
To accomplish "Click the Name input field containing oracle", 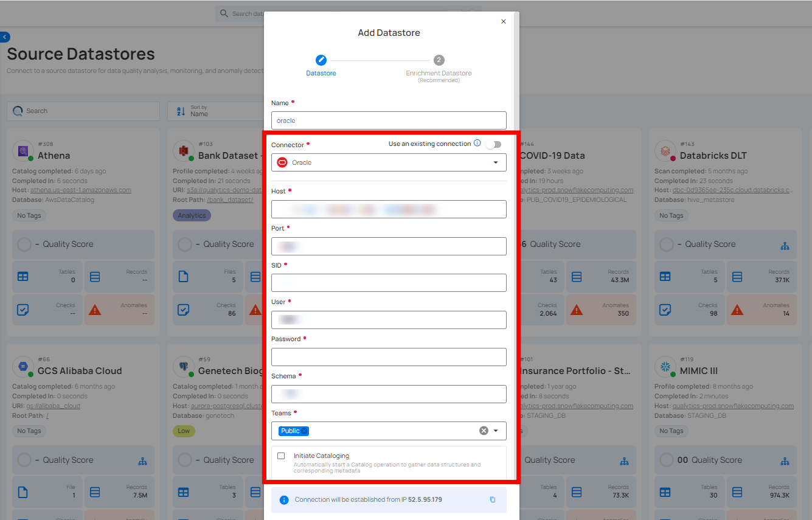I will click(x=389, y=120).
